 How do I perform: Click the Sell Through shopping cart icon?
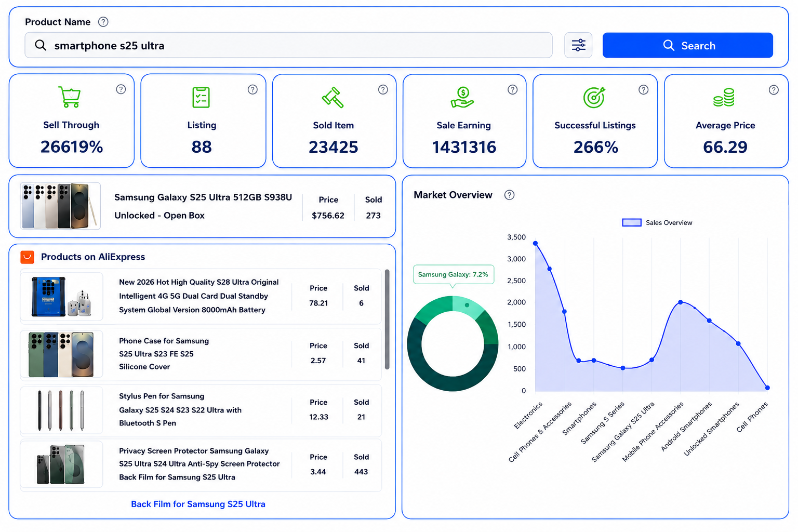coord(70,97)
